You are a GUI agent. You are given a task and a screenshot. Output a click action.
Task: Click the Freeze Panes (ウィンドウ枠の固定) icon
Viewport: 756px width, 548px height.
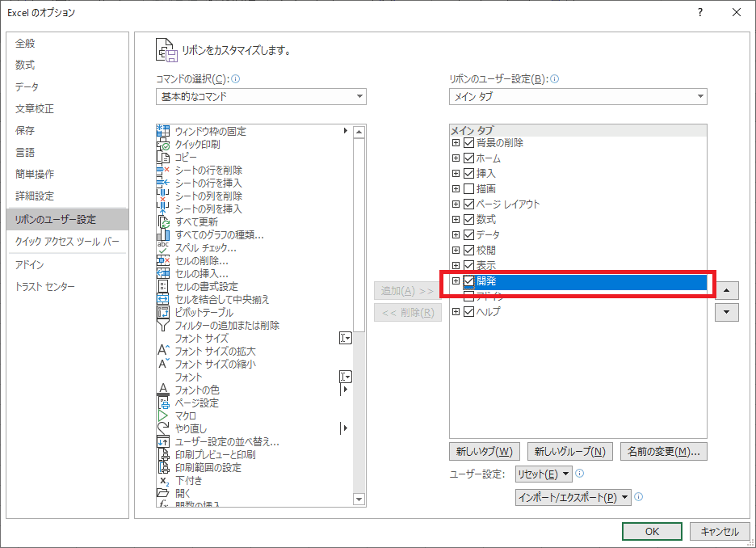tap(163, 131)
